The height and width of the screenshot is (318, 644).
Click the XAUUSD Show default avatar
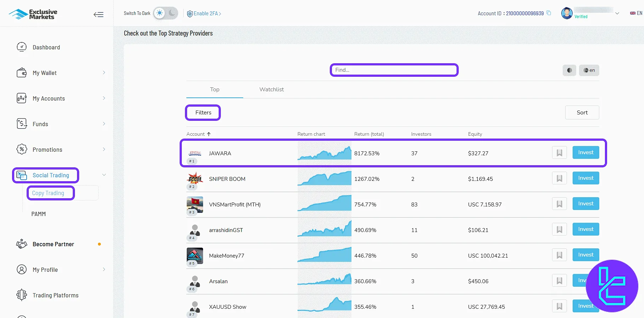pos(195,307)
